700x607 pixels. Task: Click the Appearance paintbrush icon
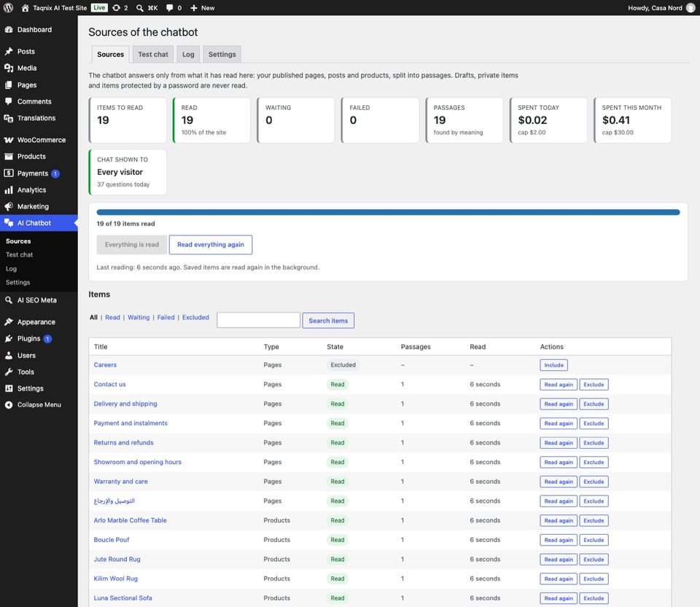pyautogui.click(x=9, y=322)
